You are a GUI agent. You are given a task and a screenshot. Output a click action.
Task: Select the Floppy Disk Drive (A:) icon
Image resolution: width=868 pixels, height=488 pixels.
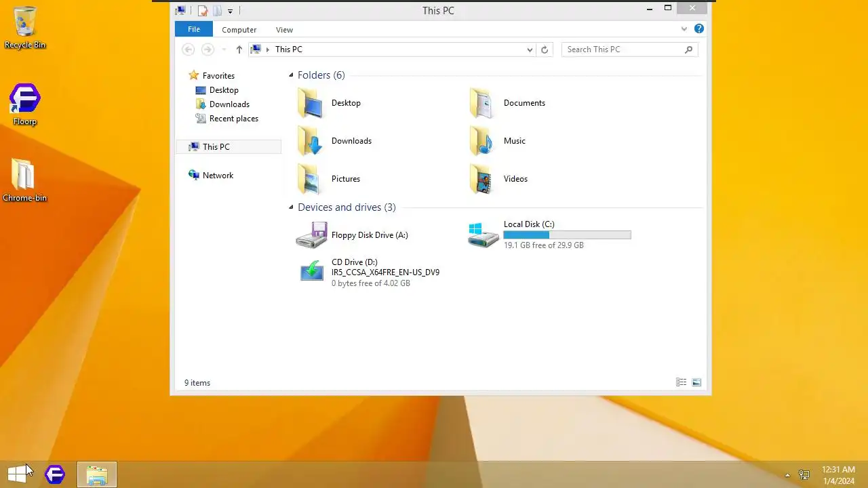tap(311, 235)
